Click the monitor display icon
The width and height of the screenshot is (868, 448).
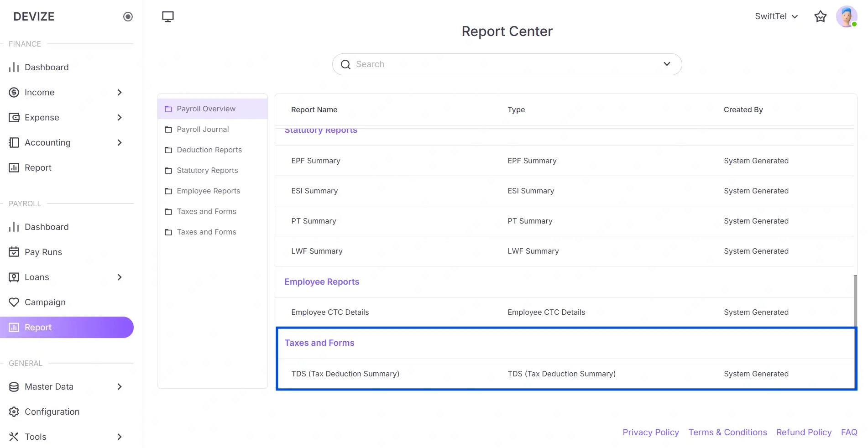pyautogui.click(x=168, y=17)
